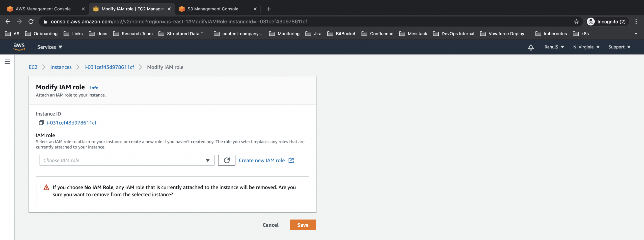
Task: Open the N. Virginia region selector
Action: 586,47
